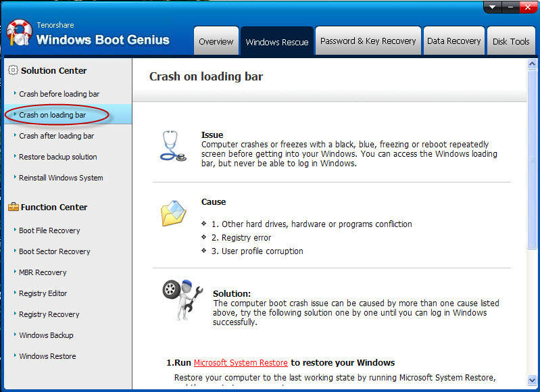The width and height of the screenshot is (540, 392).
Task: Click the 'Issue' heading text
Action: pyautogui.click(x=212, y=134)
